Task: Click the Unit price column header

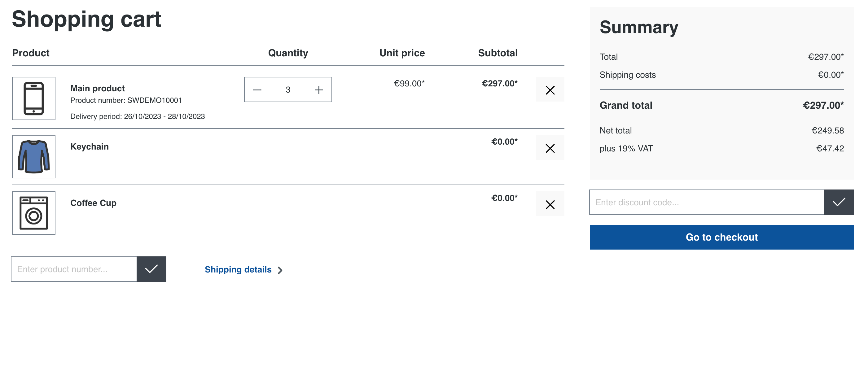Action: click(x=402, y=53)
